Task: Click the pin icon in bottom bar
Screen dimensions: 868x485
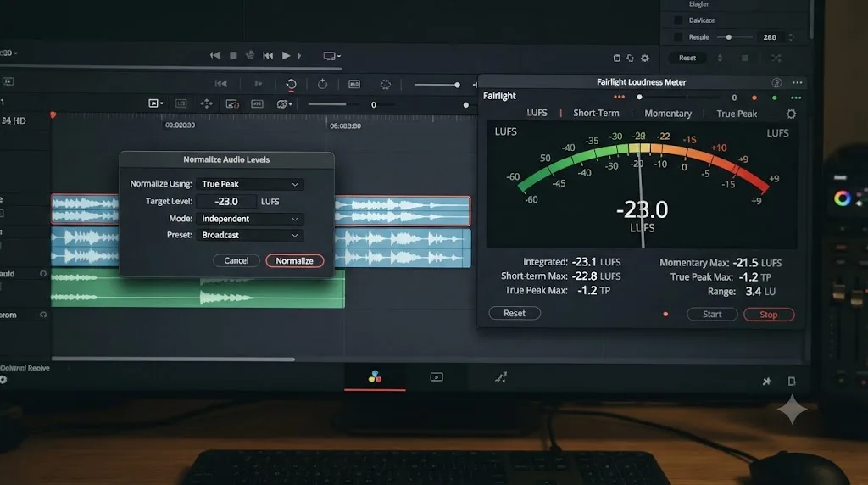Action: 766,381
